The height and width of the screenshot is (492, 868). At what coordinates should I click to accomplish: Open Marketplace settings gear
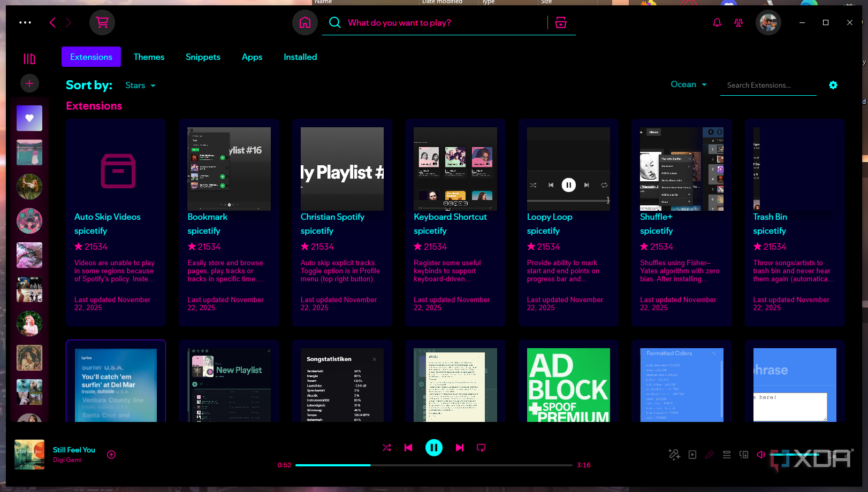click(x=833, y=85)
